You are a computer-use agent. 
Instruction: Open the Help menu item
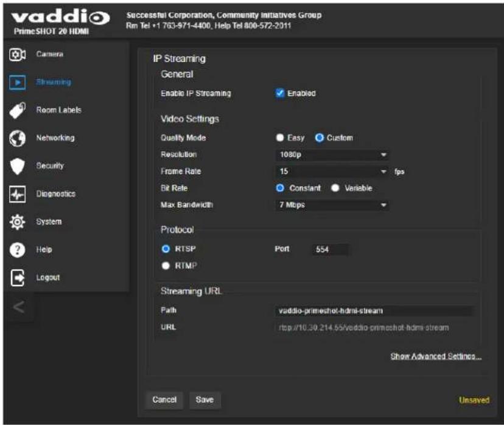(44, 250)
